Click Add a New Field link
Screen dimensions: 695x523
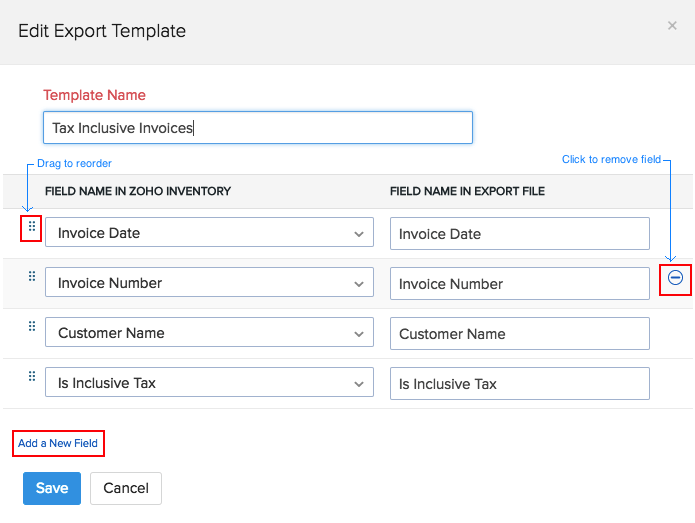[59, 443]
